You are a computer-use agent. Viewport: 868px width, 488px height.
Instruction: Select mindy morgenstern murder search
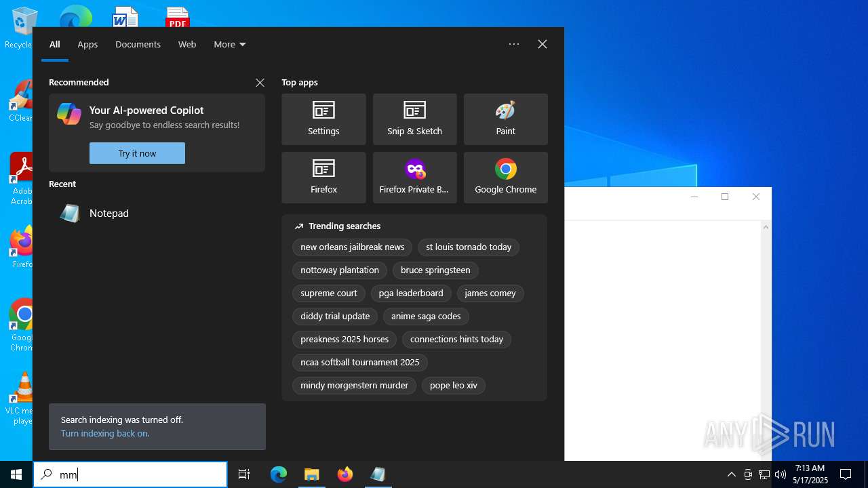pyautogui.click(x=354, y=386)
